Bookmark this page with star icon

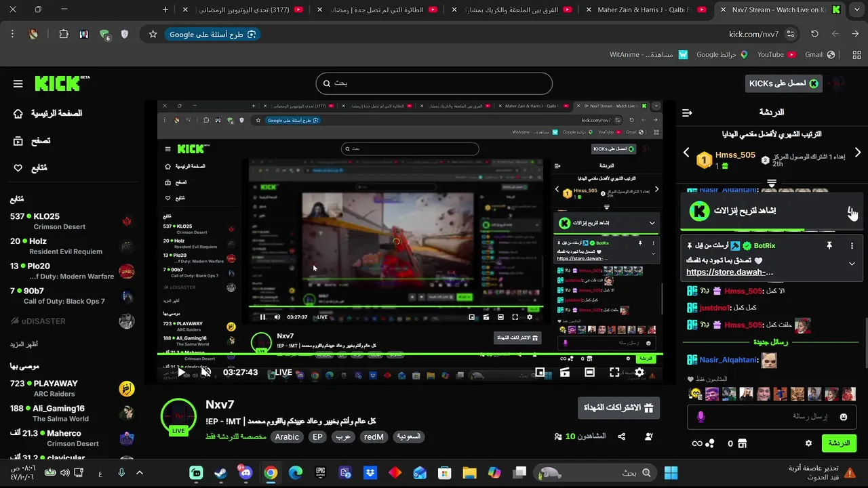(153, 34)
